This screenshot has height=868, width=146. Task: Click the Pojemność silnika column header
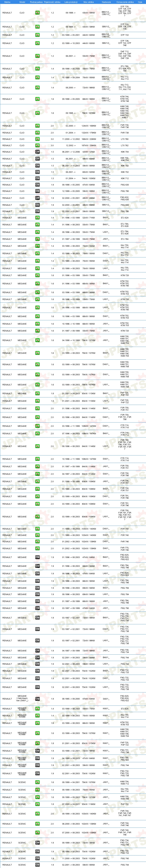pyautogui.click(x=52, y=2)
